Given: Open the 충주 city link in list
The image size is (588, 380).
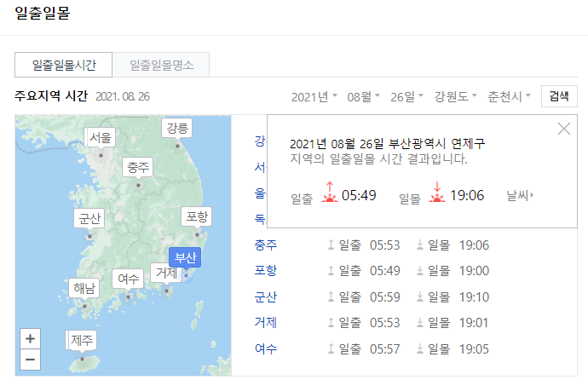Looking at the screenshot, I should pos(266,245).
